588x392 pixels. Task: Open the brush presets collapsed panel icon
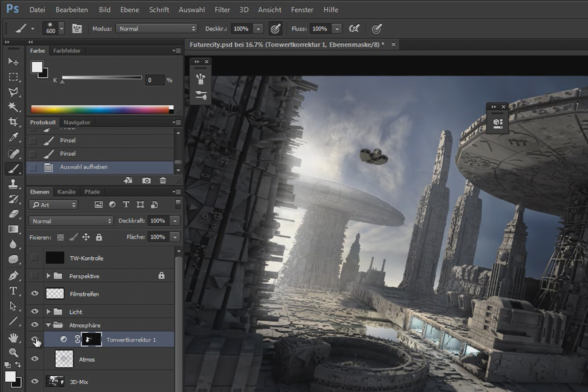(200, 96)
